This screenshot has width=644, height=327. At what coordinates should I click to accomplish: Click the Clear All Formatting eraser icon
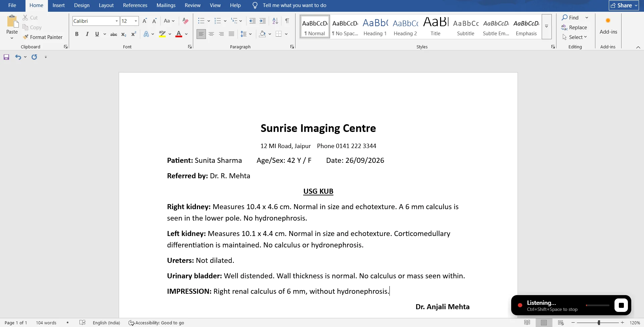(x=185, y=21)
